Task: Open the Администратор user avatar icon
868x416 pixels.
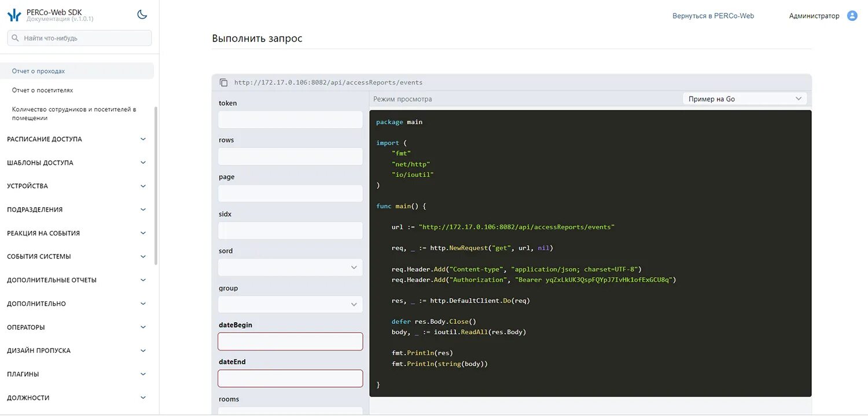Action: [852, 16]
